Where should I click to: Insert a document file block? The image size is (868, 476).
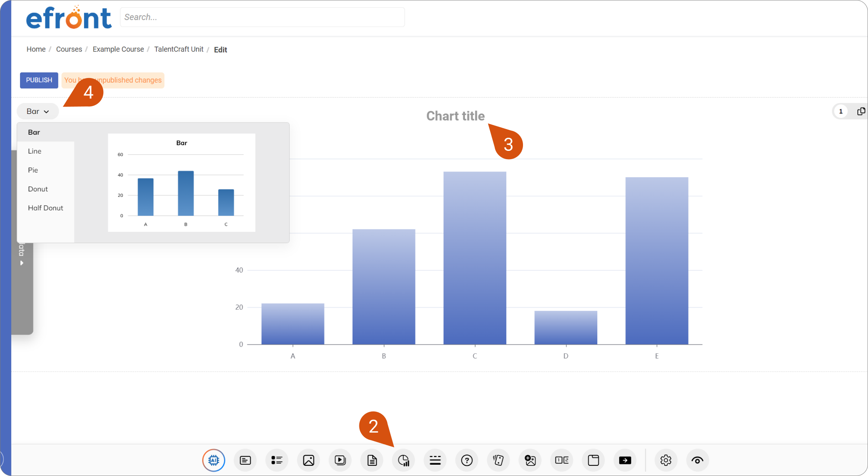[372, 460]
